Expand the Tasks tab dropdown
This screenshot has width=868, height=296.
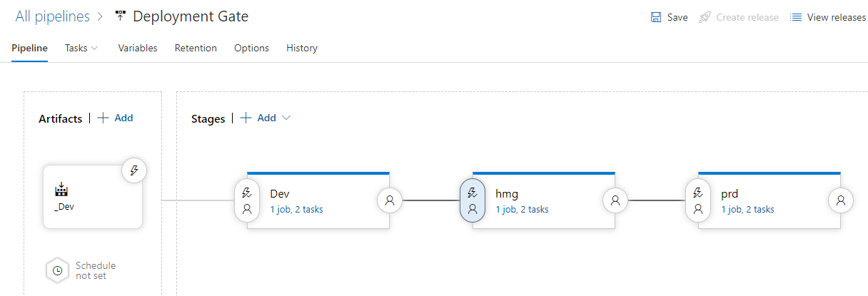pyautogui.click(x=81, y=48)
